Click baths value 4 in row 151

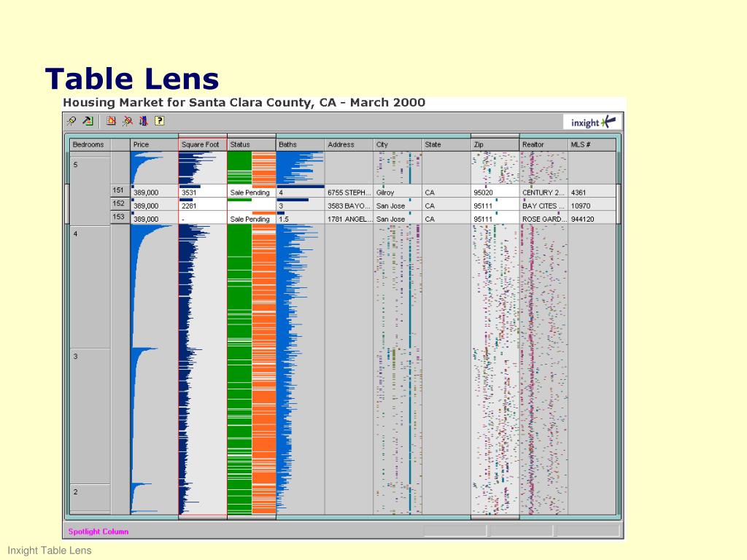click(281, 192)
